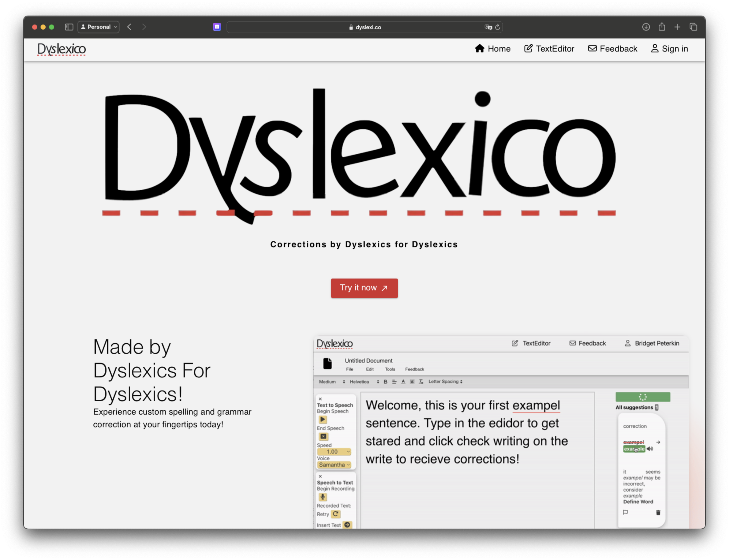Click the "Made by Dyslexics For Dyslexics!" heading
This screenshot has height=560, width=729.
coord(152,370)
